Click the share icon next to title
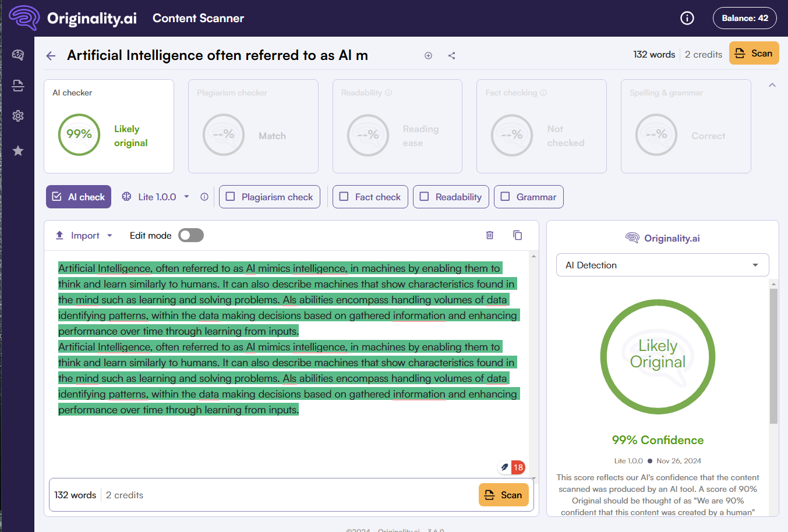Image resolution: width=788 pixels, height=532 pixels. click(x=451, y=56)
